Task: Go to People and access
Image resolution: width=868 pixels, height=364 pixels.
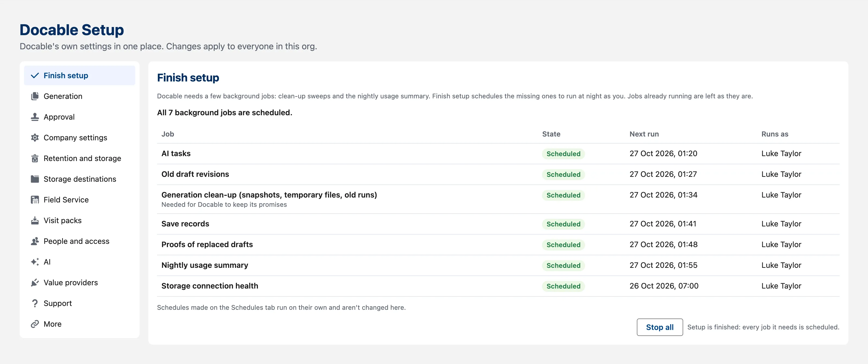Action: coord(80,241)
